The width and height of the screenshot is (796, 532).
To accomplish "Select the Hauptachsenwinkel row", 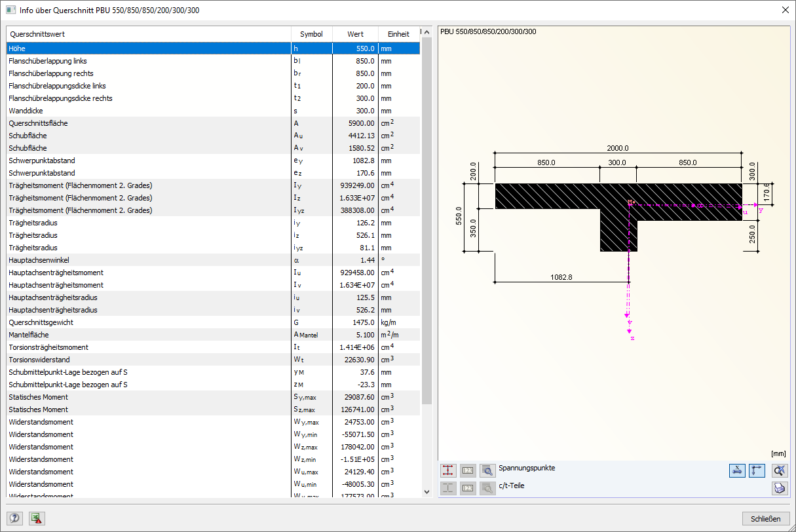I will pyautogui.click(x=148, y=260).
